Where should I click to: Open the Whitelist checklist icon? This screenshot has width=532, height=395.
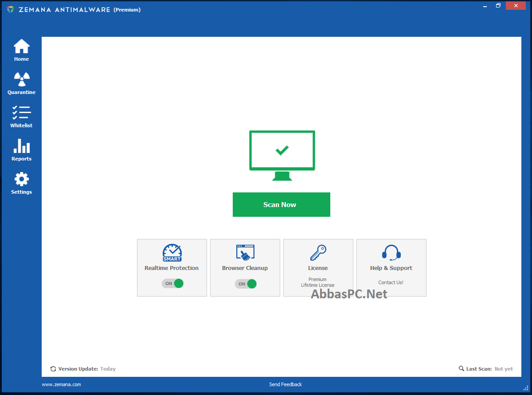pyautogui.click(x=21, y=113)
